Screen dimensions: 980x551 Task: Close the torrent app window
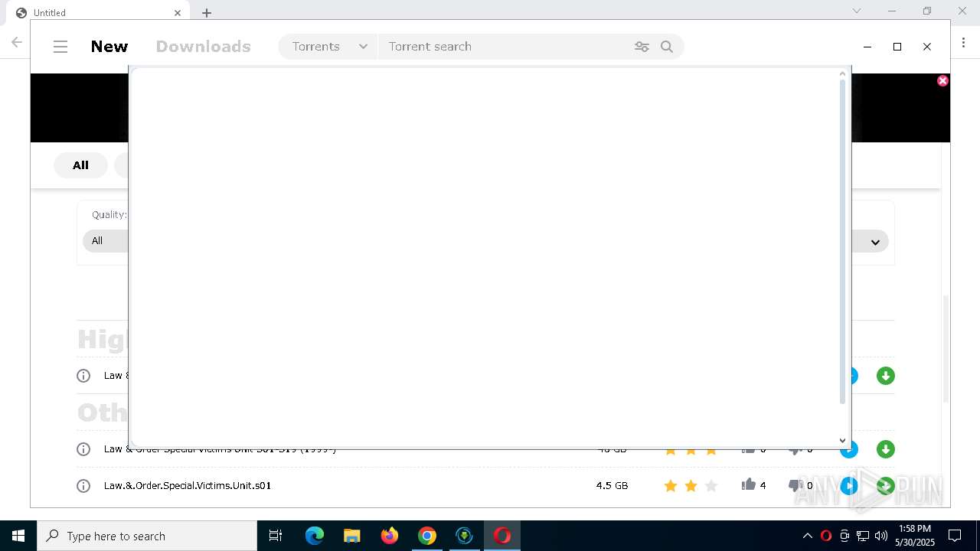(x=927, y=47)
